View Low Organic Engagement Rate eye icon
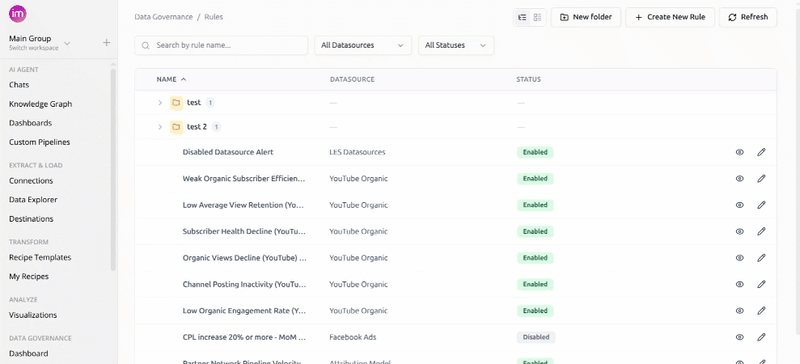800x364 pixels. pyautogui.click(x=740, y=310)
